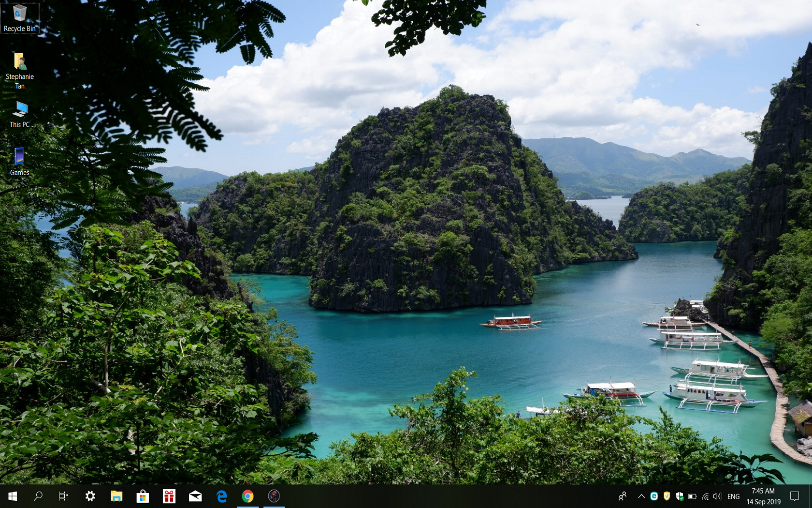This screenshot has height=508, width=812.
Task: Switch input language from ENG
Action: pos(733,496)
